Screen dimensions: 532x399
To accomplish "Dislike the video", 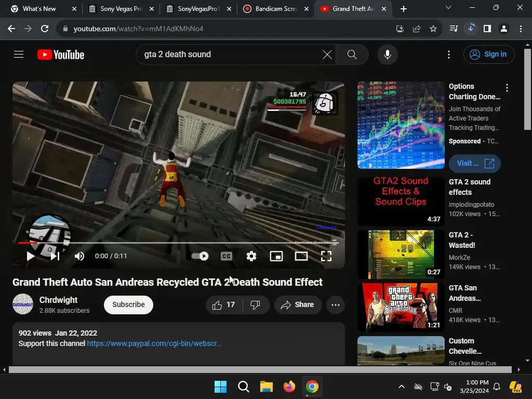I will point(255,304).
